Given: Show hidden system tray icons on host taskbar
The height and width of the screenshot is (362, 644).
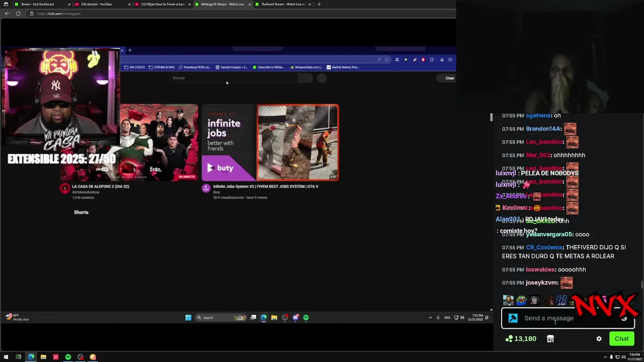Looking at the screenshot, I should 605,357.
